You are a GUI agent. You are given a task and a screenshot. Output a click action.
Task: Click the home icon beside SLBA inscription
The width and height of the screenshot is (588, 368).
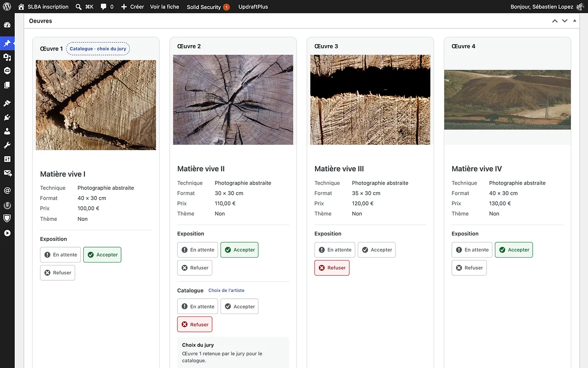tap(21, 7)
